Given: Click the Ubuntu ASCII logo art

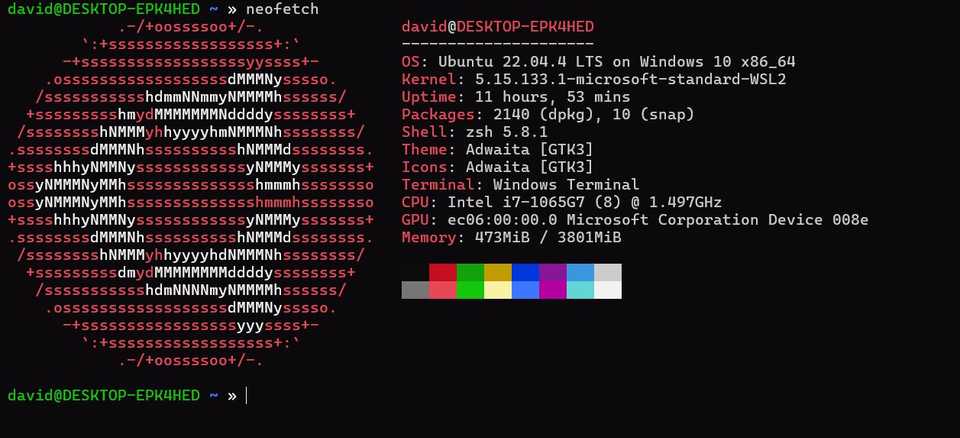Looking at the screenshot, I should click(191, 194).
